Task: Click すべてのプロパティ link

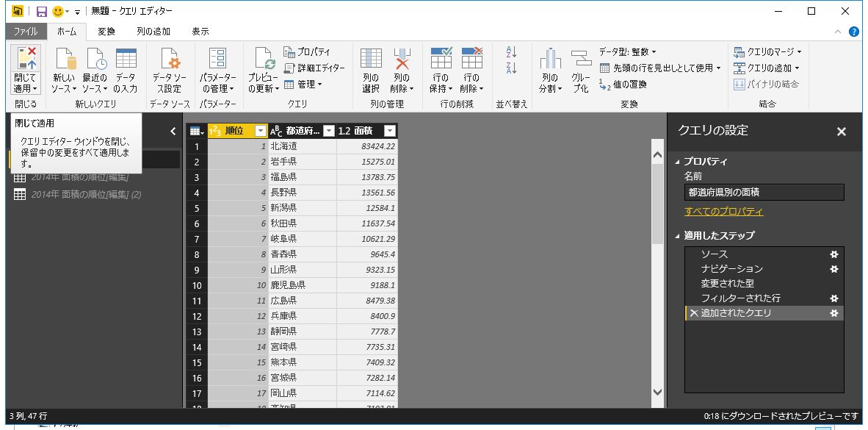Action: [x=723, y=212]
